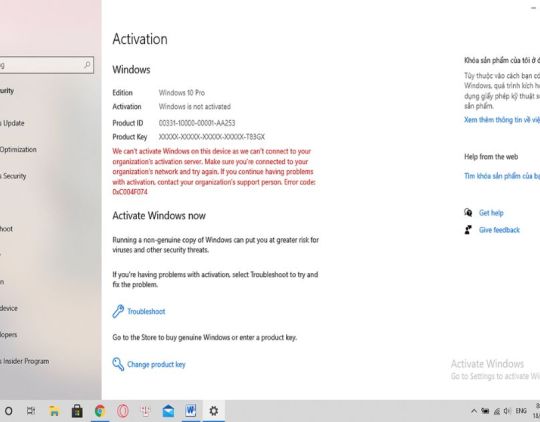Select Windows Insider Program in sidebar
Image resolution: width=540 pixels, height=422 pixels.
click(x=24, y=361)
